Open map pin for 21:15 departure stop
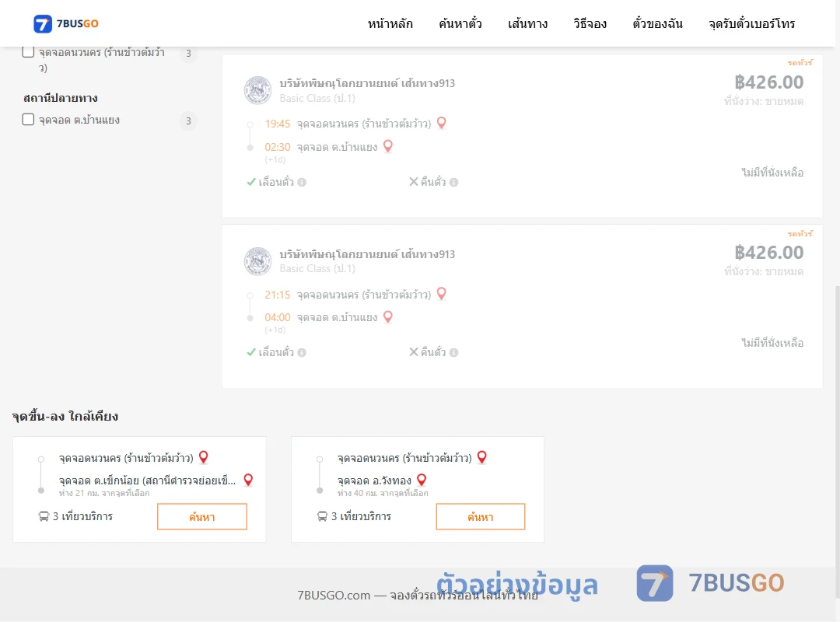Screen dimensions: 840x622 coord(442,294)
